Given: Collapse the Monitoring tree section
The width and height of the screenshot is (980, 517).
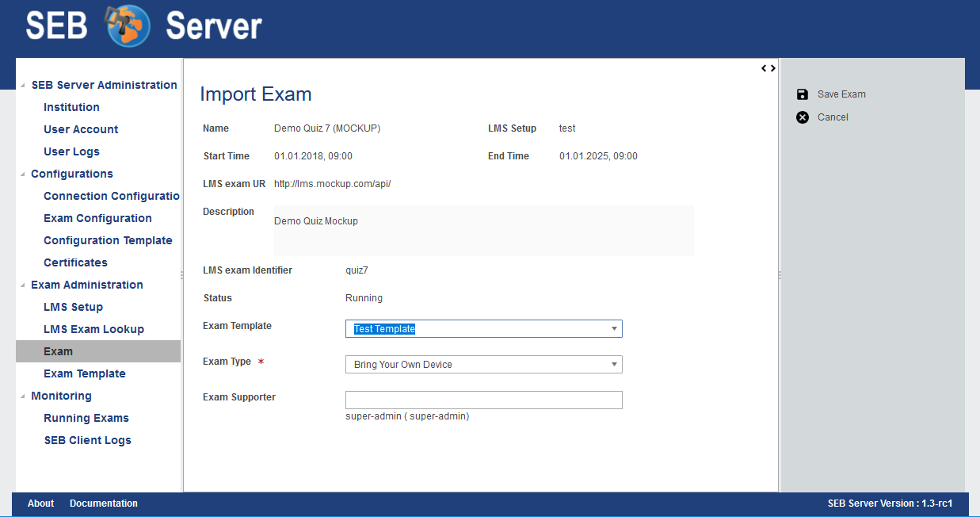Looking at the screenshot, I should click(22, 396).
